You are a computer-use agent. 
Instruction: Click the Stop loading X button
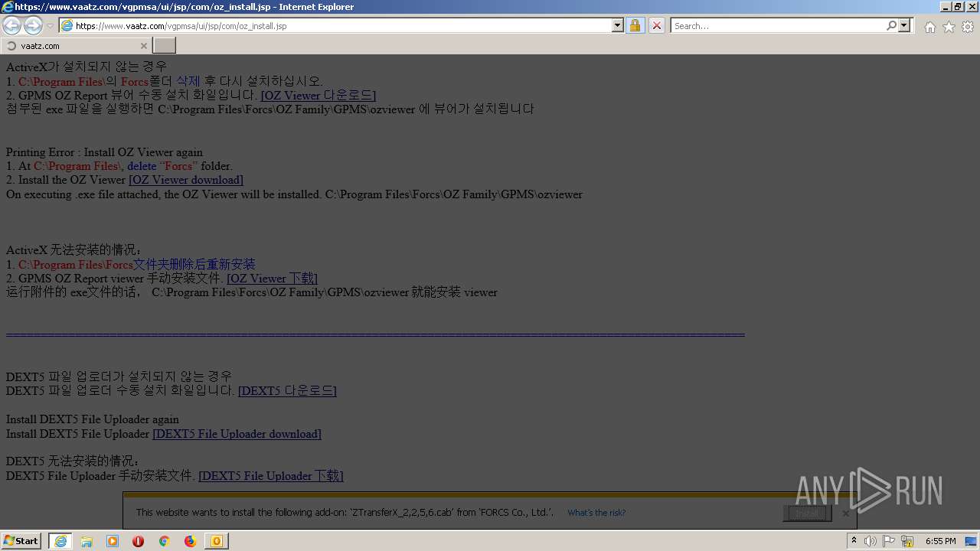point(657,25)
